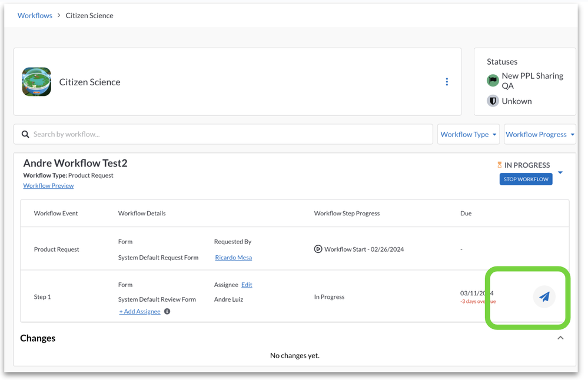Edit the Step 1 assignee
Viewport: 588px width, 380px height.
pos(247,285)
